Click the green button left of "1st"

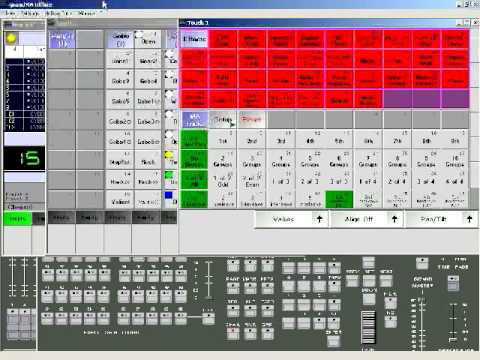click(194, 140)
